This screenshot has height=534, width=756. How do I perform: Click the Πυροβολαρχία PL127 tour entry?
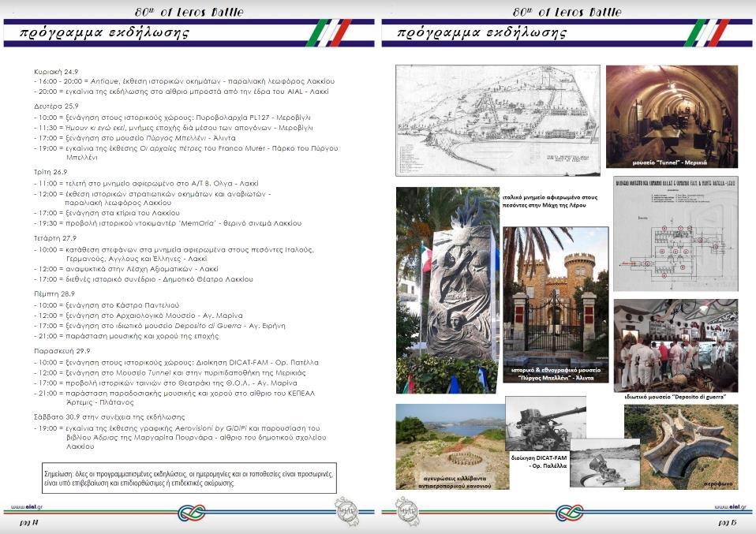[172, 117]
